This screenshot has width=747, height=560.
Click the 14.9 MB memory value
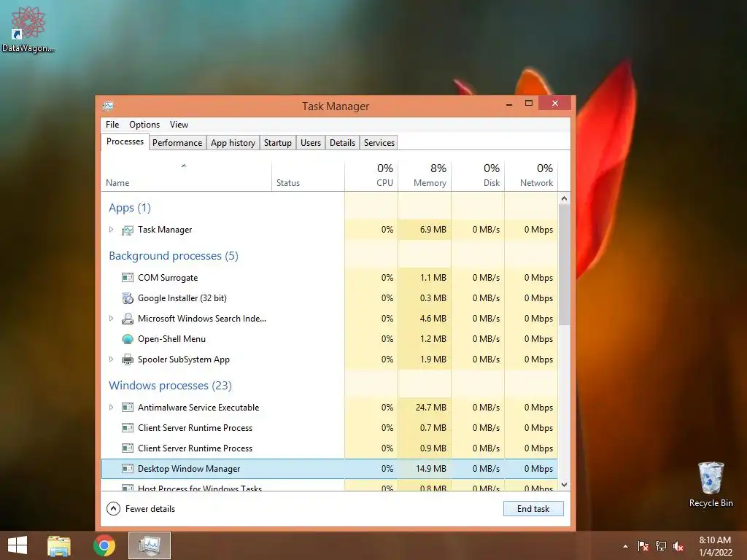click(x=430, y=469)
